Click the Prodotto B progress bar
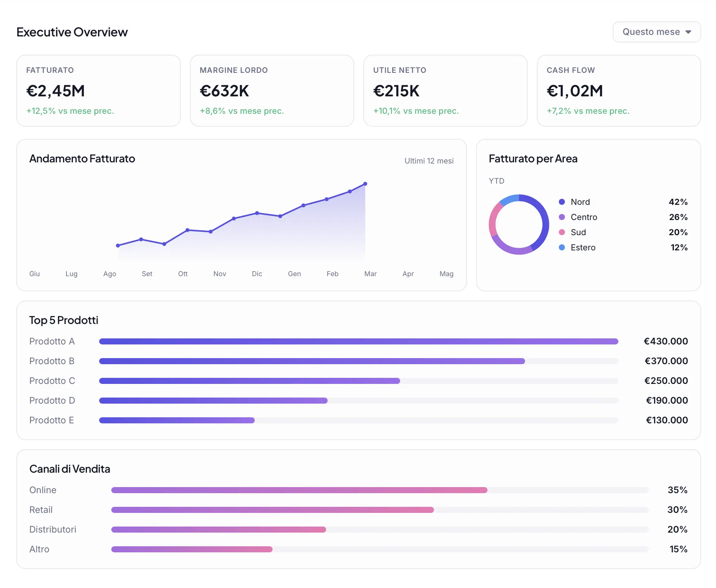The image size is (716, 588). click(x=359, y=361)
